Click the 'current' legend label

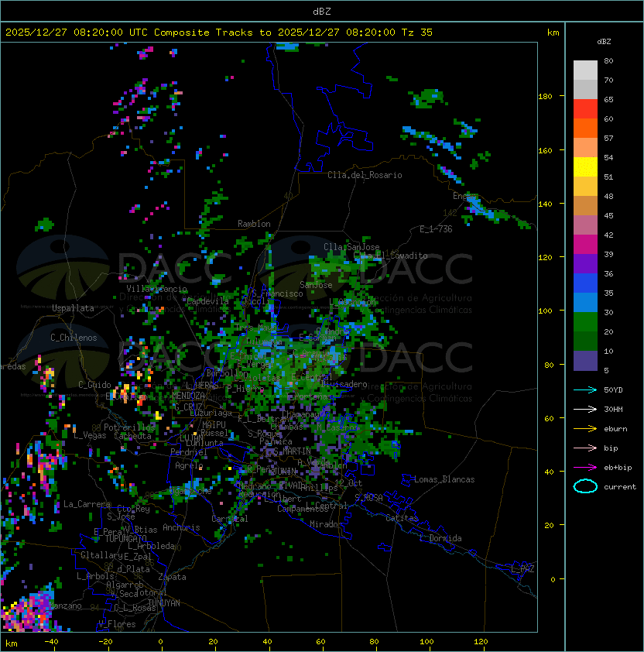point(620,487)
